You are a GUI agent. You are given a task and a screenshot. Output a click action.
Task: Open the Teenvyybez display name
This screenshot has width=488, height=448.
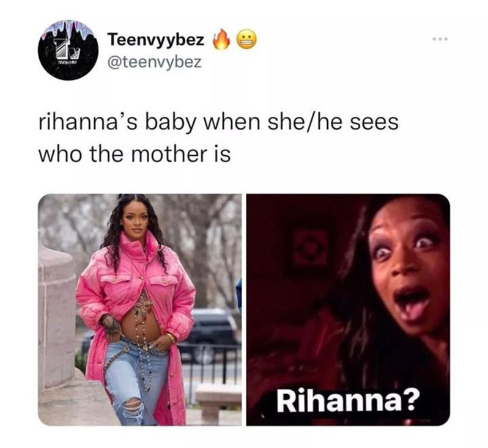156,40
